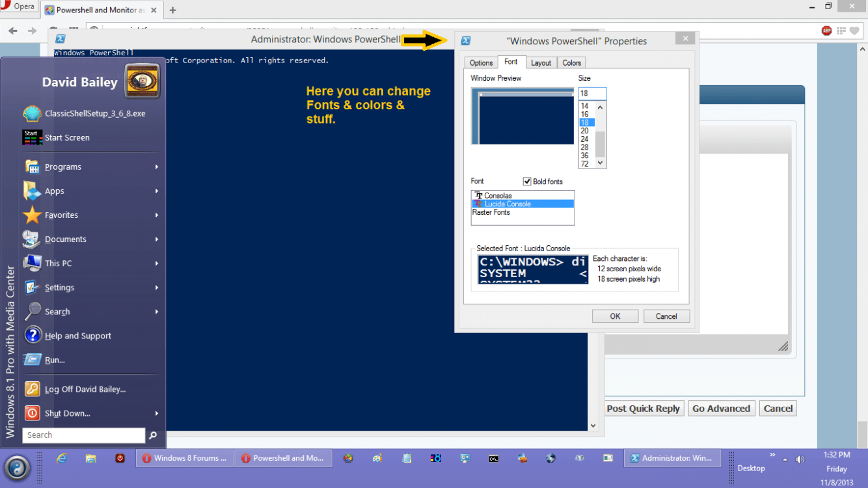This screenshot has width=868, height=488.
Task: Click OK in Properties dialog
Action: point(615,316)
